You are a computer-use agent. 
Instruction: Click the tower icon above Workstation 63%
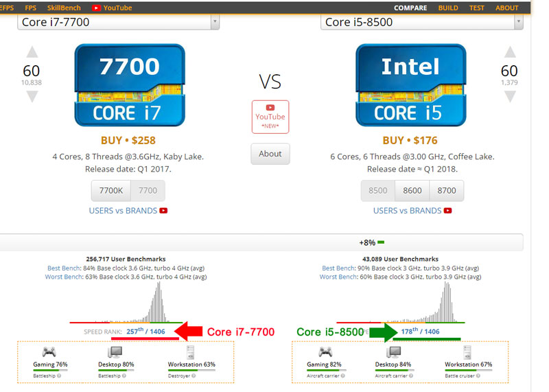coord(191,352)
